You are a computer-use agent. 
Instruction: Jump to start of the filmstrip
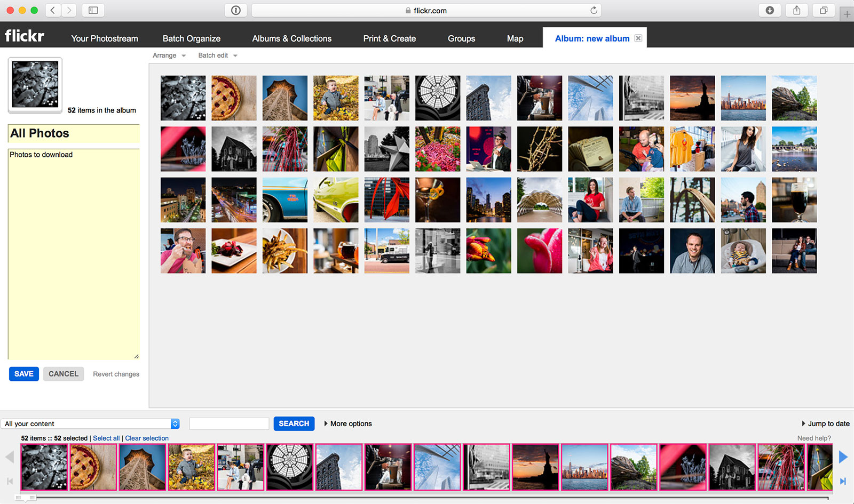[x=10, y=481]
